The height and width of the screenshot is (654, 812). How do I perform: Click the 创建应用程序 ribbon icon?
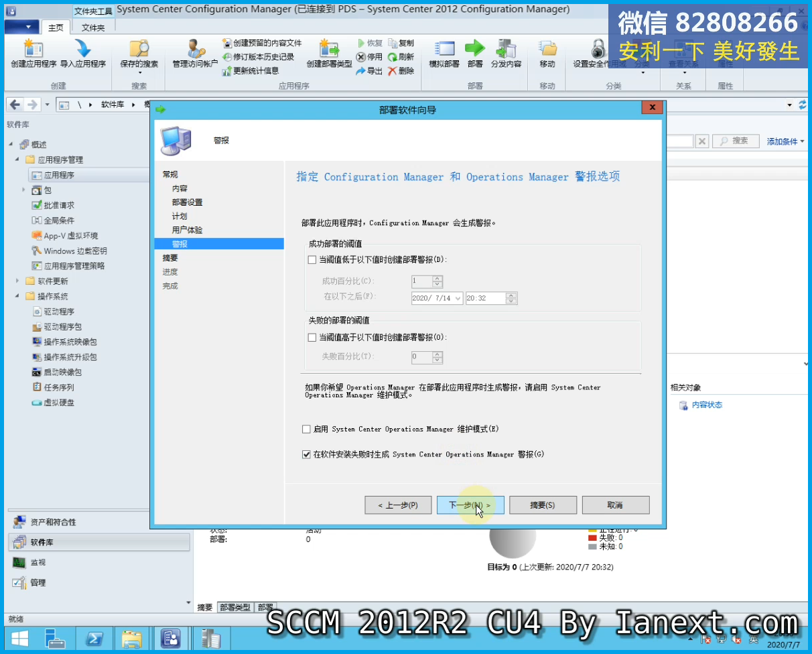tap(33, 54)
